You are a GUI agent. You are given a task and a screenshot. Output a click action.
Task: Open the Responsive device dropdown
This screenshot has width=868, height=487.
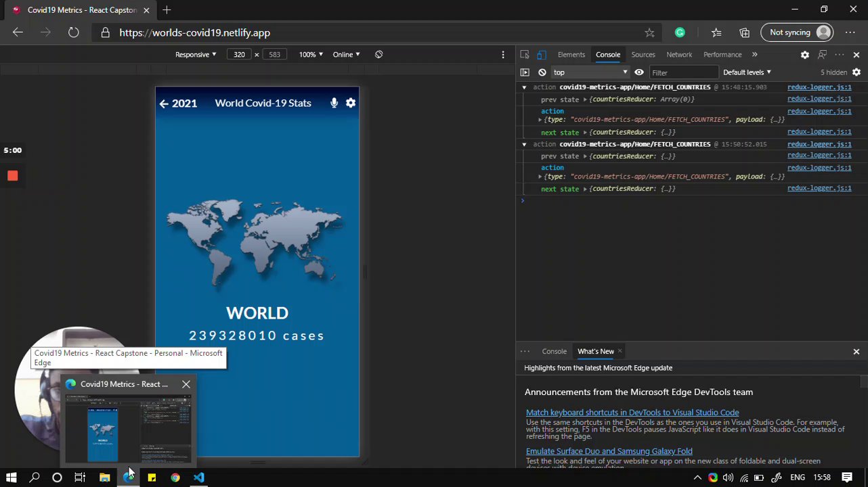coord(196,55)
